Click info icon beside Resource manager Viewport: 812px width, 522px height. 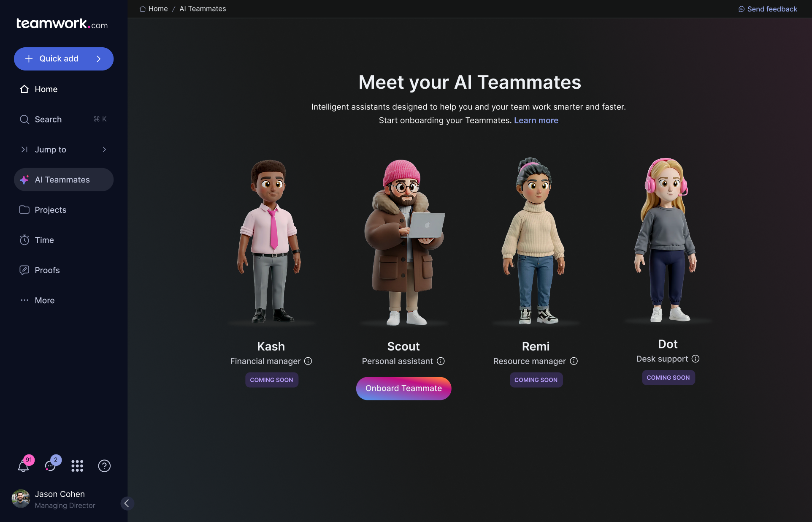click(574, 361)
